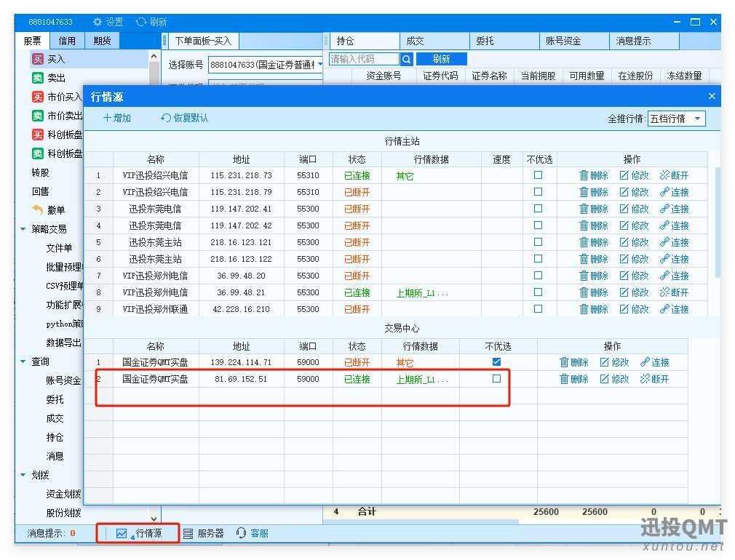Click trash delete icon for row 1 VIP迅投绍兴电信

click(584, 175)
